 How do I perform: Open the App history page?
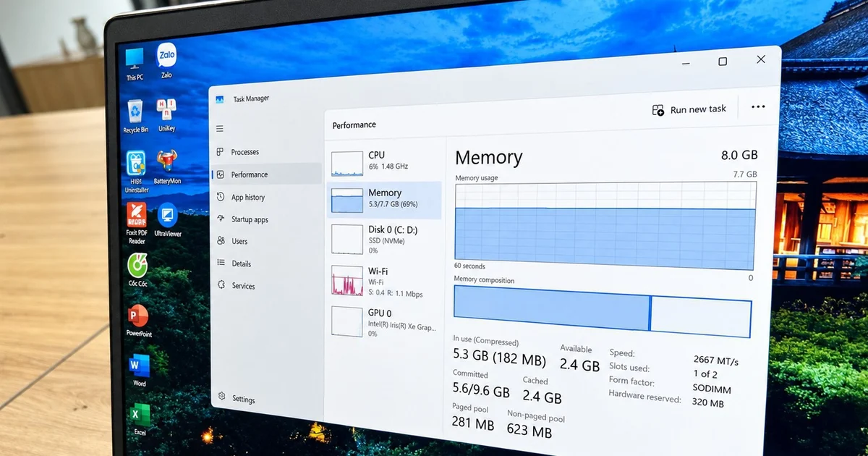click(267, 197)
